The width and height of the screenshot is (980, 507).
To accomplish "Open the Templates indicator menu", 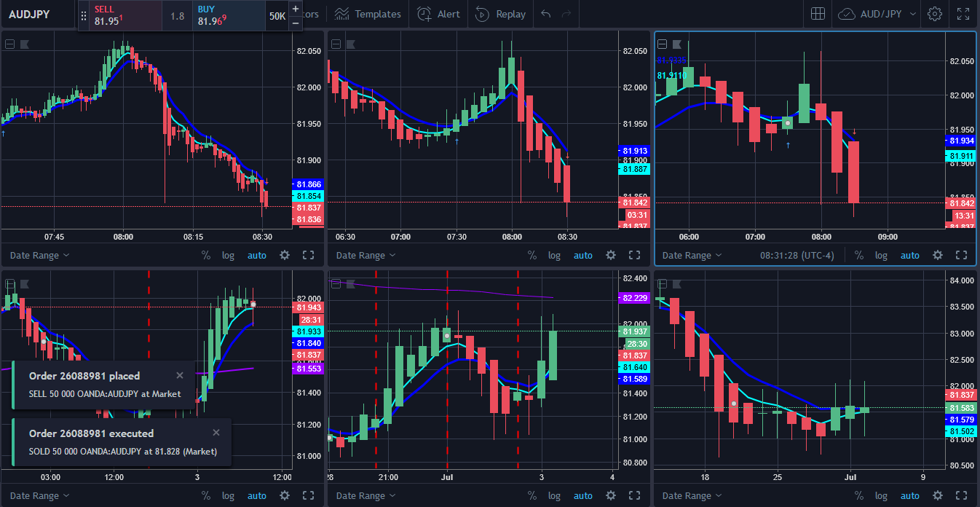I will click(368, 14).
